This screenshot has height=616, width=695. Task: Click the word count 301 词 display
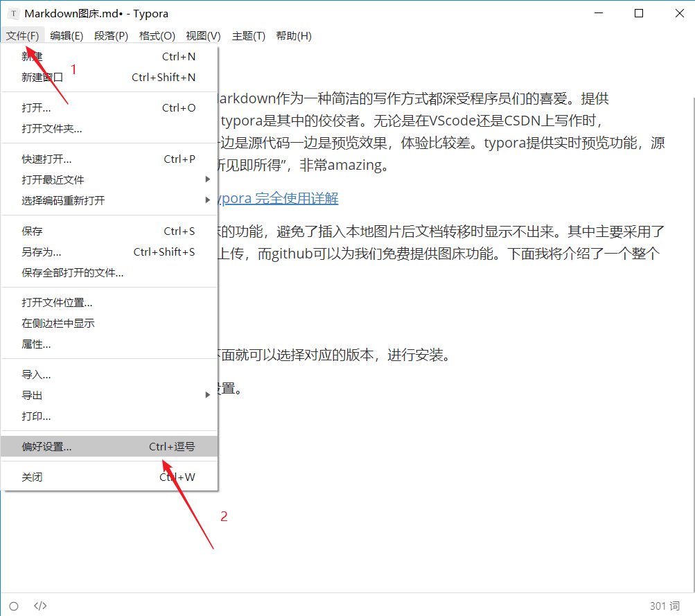point(664,605)
